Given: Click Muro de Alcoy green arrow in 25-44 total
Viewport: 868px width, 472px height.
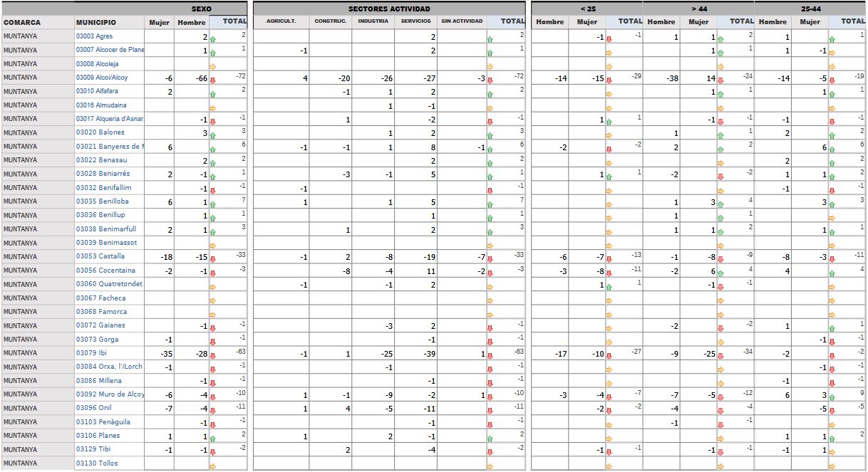Looking at the screenshot, I should pos(832,397).
